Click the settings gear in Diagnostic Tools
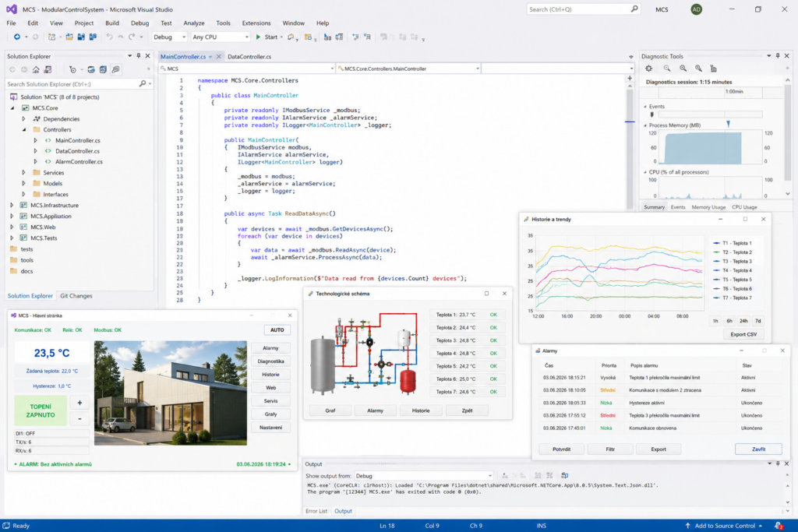 [x=649, y=69]
